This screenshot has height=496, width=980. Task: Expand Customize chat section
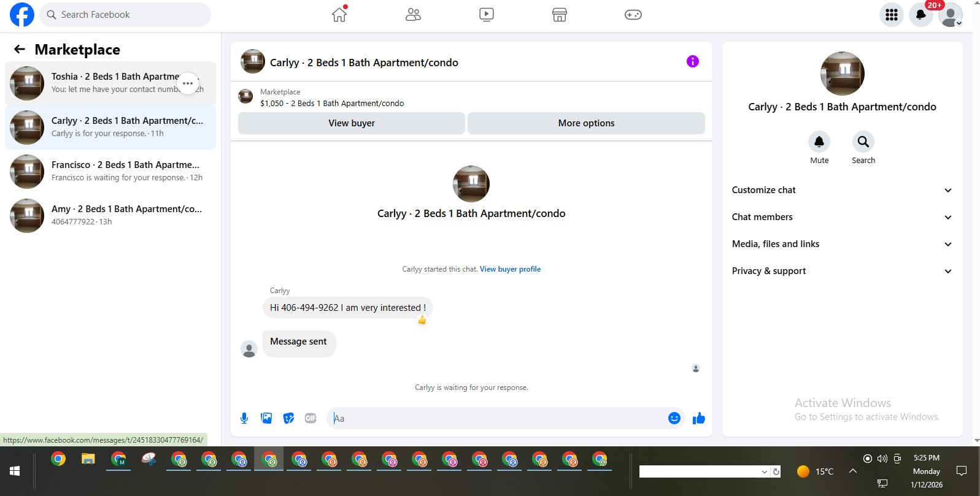[842, 190]
